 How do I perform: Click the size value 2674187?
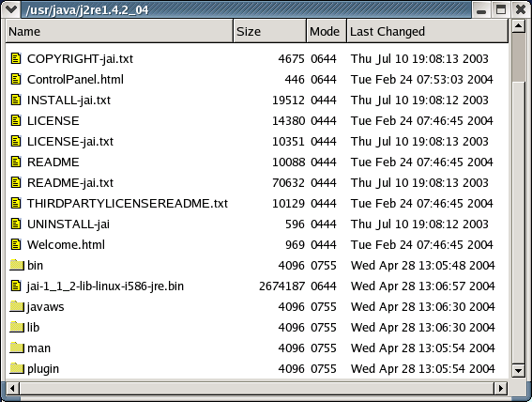click(x=281, y=286)
